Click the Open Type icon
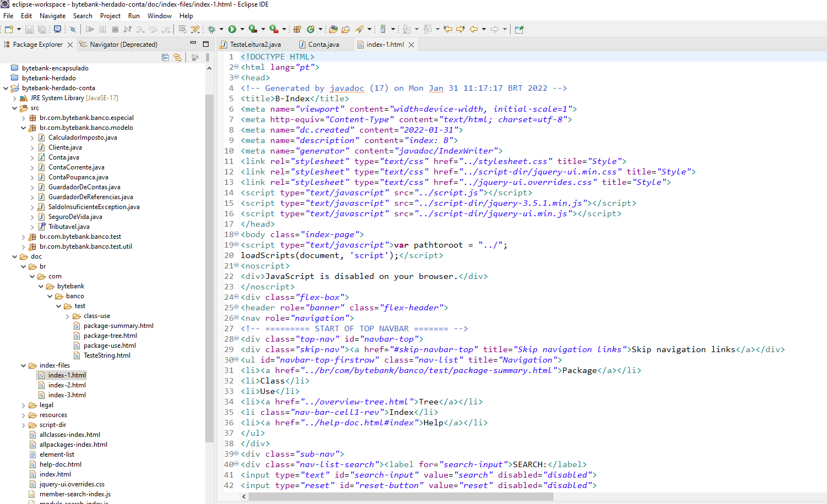Viewport: 827px width, 504px height. pyautogui.click(x=333, y=29)
